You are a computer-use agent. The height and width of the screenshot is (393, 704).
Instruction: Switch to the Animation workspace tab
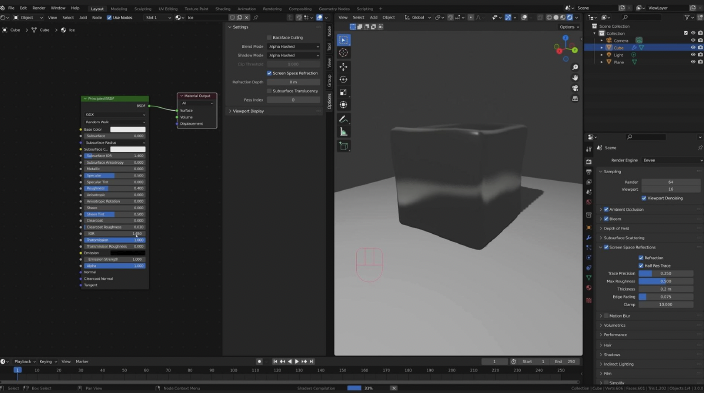pos(246,9)
